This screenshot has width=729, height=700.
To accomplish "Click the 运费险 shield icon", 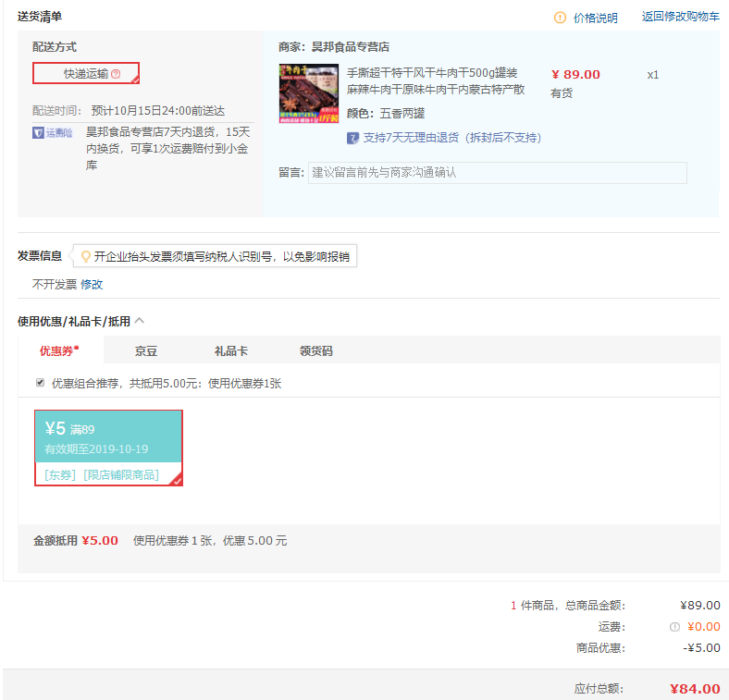I will tap(38, 133).
